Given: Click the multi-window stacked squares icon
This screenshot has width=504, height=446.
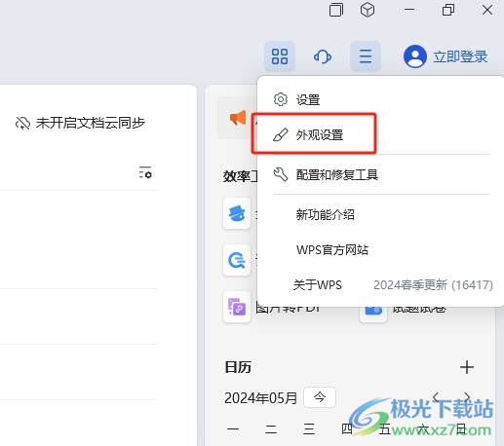Looking at the screenshot, I should point(335,10).
